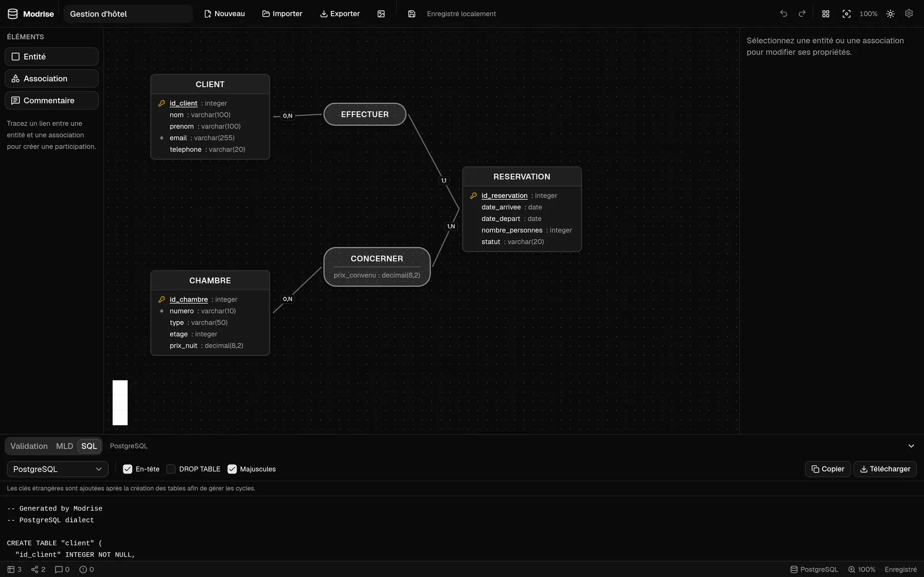924x577 pixels.
Task: Click the Exporter button
Action: 340,14
